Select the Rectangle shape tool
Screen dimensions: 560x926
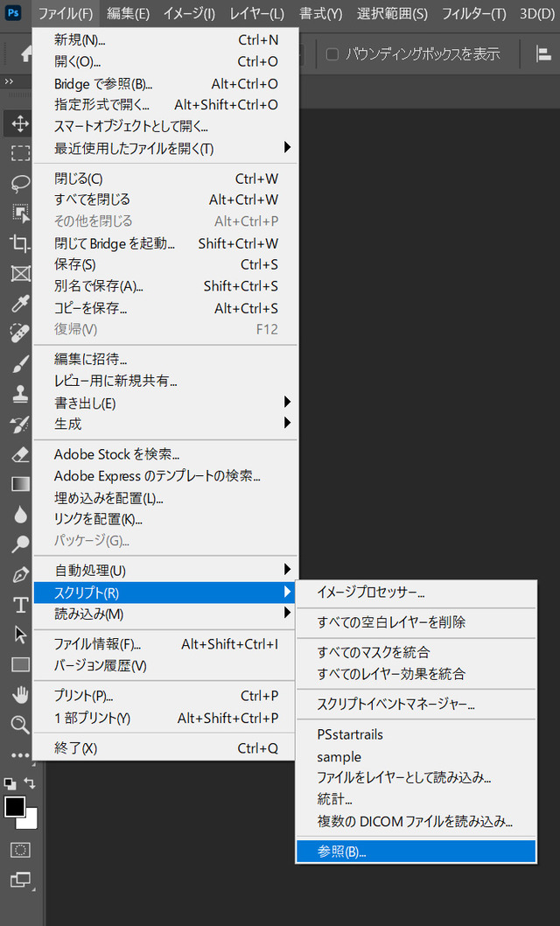click(20, 665)
